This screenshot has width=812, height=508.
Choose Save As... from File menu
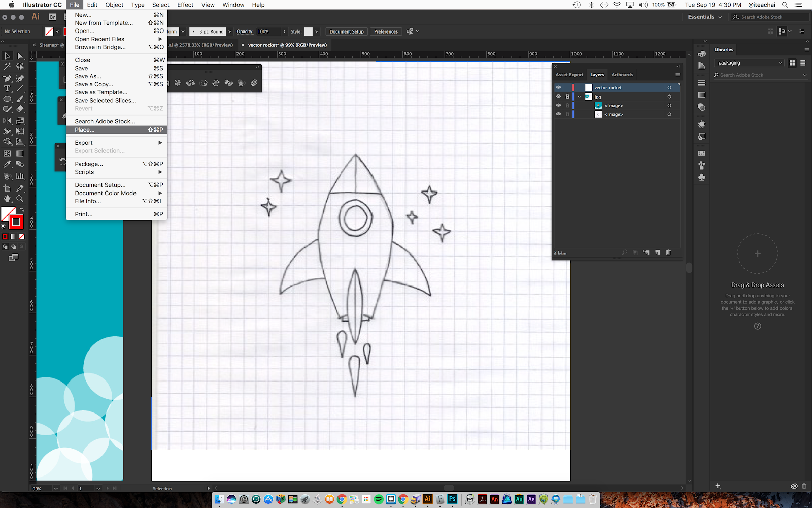117,76
